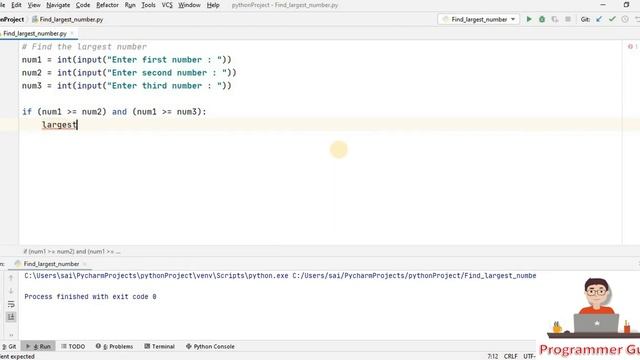Start debugging with the green bug icon
The width and height of the screenshot is (640, 360).
pyautogui.click(x=542, y=19)
